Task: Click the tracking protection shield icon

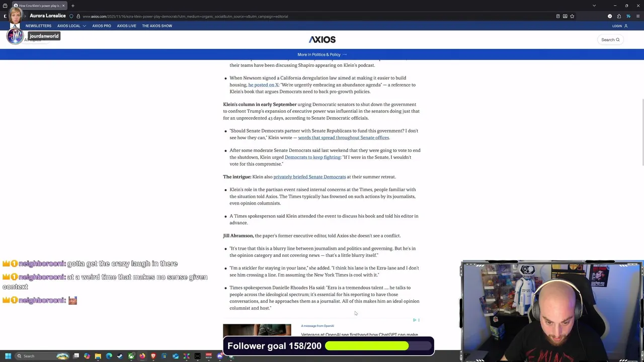Action: pyautogui.click(x=71, y=16)
